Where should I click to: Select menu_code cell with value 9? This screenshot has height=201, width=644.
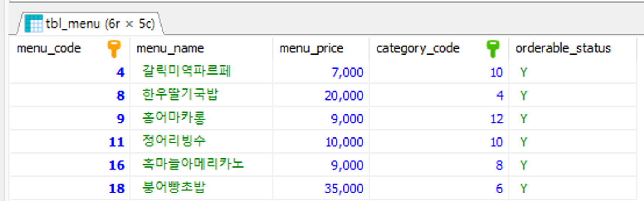click(x=70, y=119)
